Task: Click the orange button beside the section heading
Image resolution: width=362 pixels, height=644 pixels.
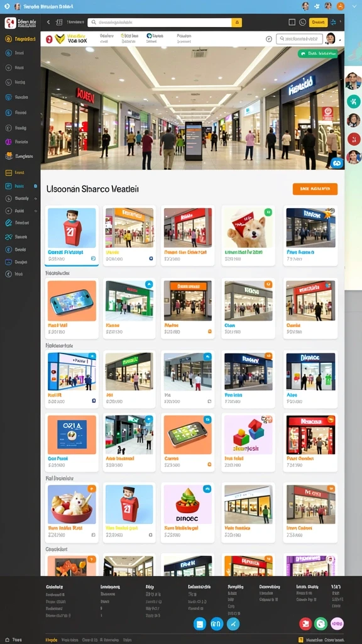Action: 315,189
